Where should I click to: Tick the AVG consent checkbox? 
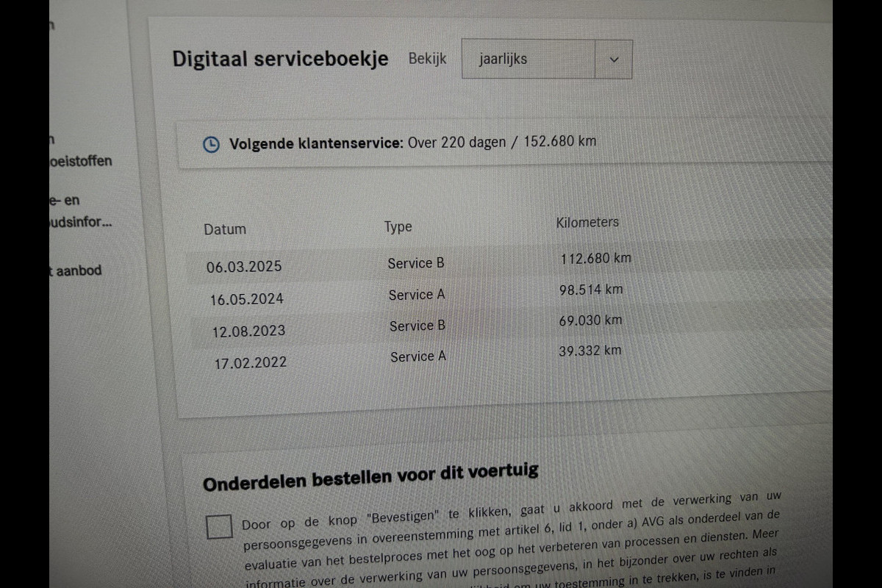tap(219, 526)
